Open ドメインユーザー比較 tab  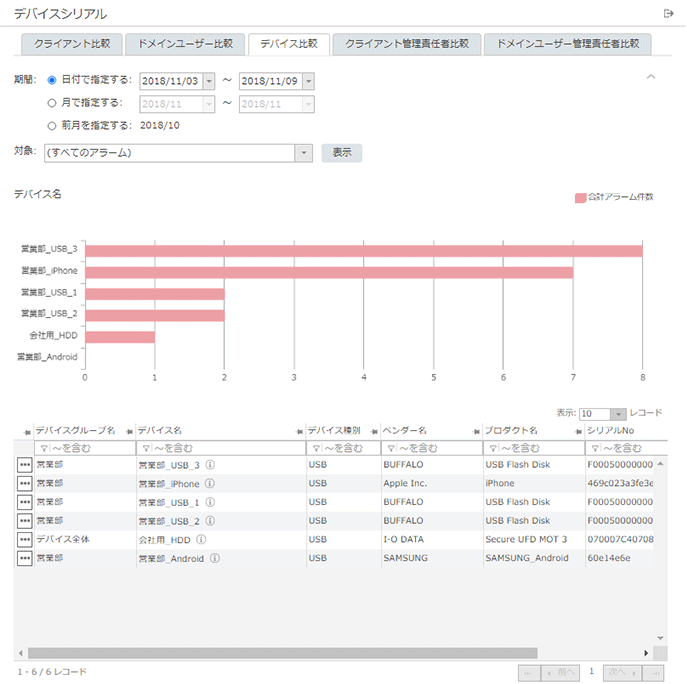[x=185, y=44]
